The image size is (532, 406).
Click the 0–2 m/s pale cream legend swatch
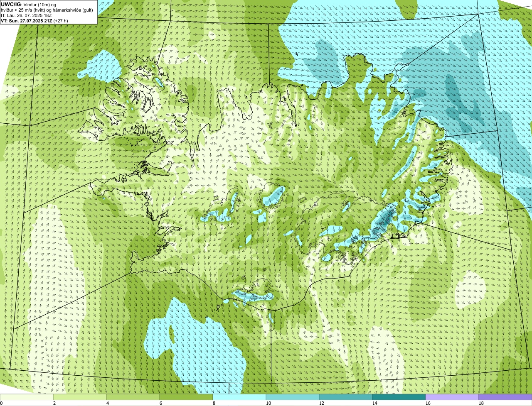(x=27, y=397)
